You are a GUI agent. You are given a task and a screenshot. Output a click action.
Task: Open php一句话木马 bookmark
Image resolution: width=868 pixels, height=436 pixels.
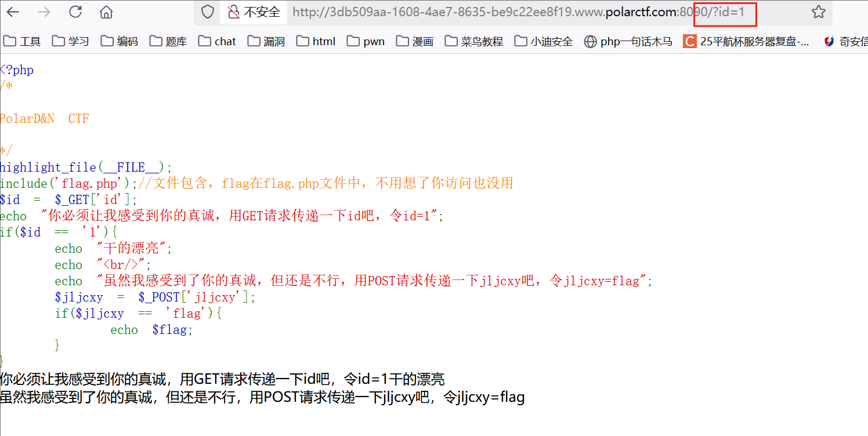pos(628,41)
